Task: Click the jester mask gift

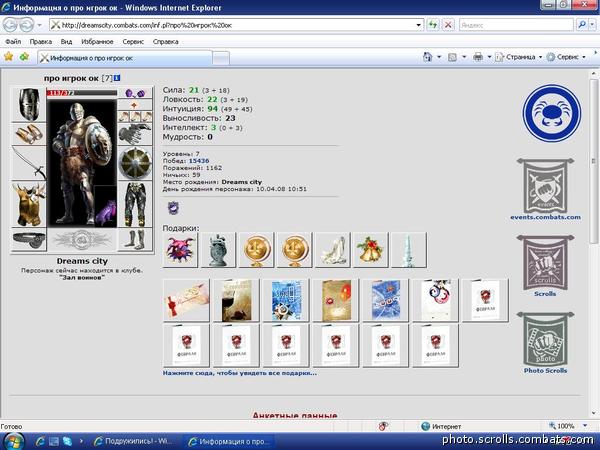Action: [180, 250]
